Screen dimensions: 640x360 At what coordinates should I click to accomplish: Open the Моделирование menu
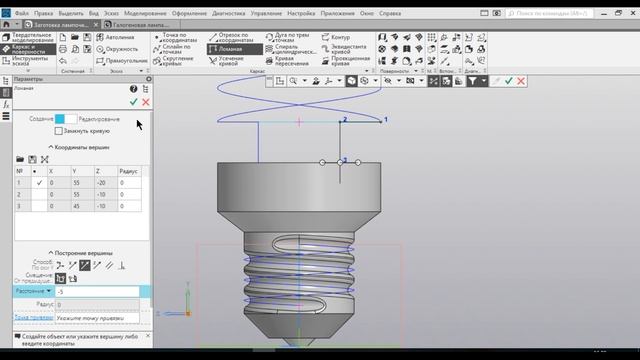click(145, 13)
